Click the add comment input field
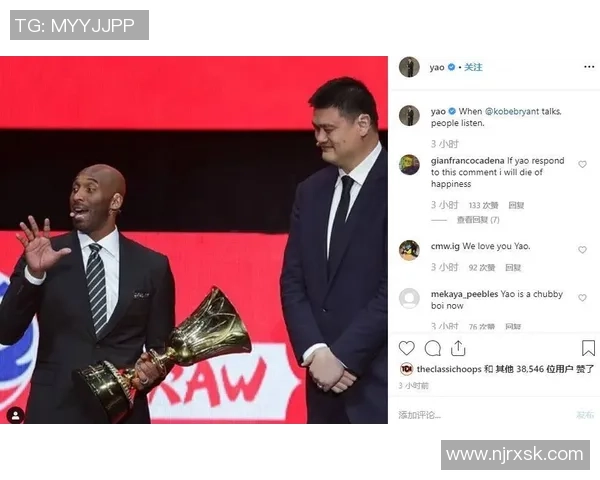This screenshot has width=600, height=480. (484, 415)
